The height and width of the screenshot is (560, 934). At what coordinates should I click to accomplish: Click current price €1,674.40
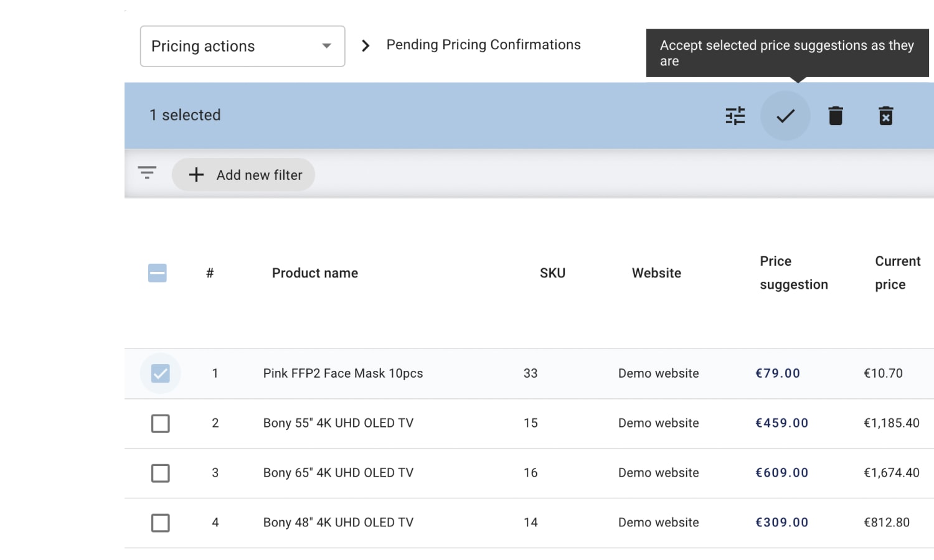(x=891, y=473)
